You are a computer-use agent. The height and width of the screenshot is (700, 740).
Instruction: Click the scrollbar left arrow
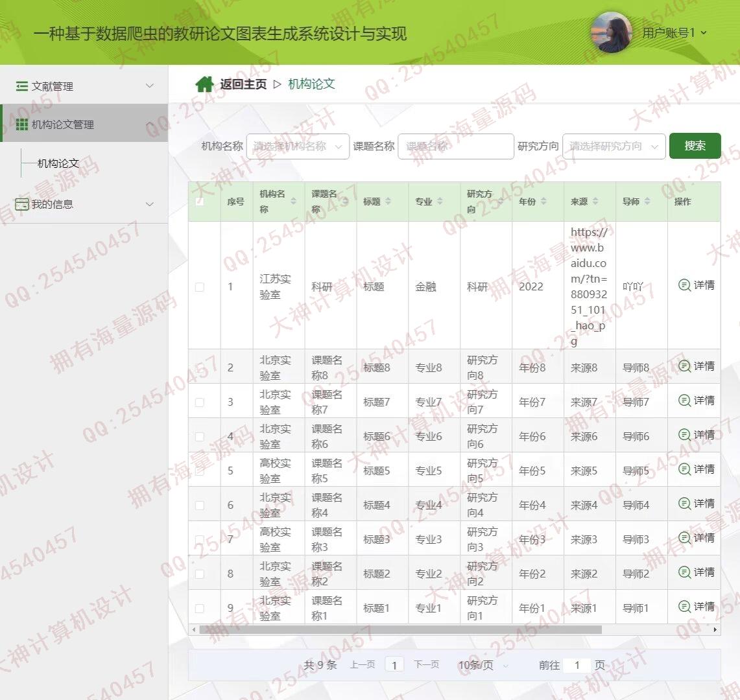pos(193,630)
